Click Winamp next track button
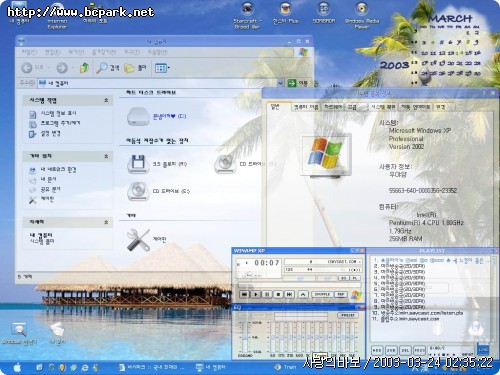Screen dimensions: 500x375 (x=290, y=294)
